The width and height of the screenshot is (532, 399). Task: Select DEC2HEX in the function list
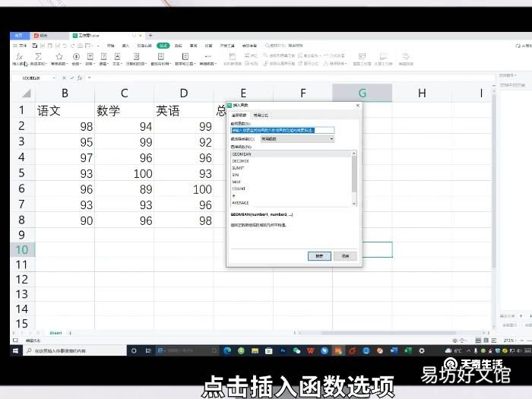coord(291,161)
